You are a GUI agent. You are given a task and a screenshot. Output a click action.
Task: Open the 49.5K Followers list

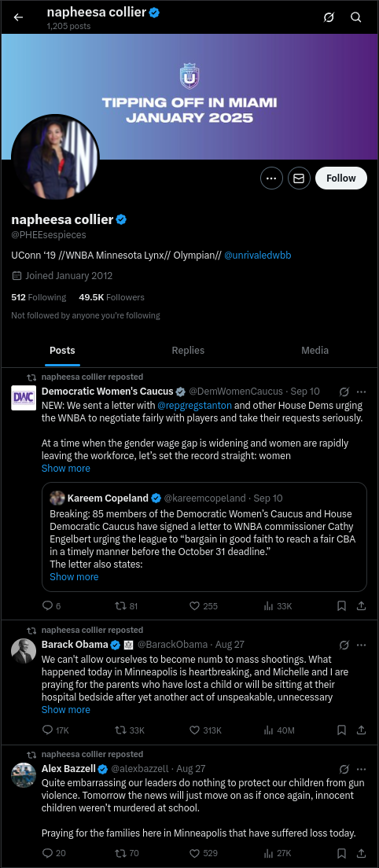(x=111, y=297)
